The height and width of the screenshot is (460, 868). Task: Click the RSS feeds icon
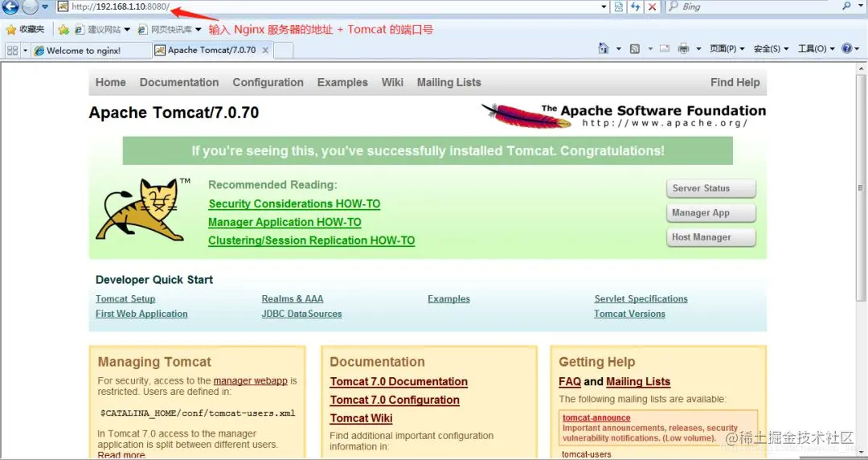pos(635,49)
